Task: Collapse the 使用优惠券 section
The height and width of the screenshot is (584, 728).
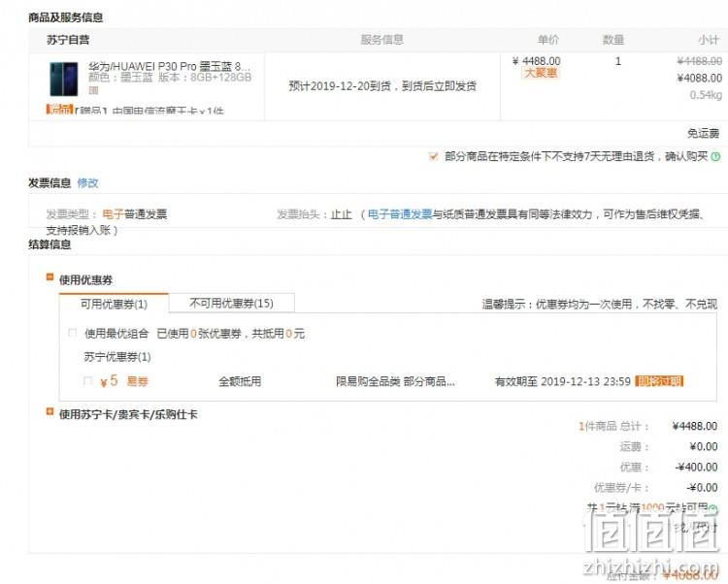Action: (x=50, y=277)
